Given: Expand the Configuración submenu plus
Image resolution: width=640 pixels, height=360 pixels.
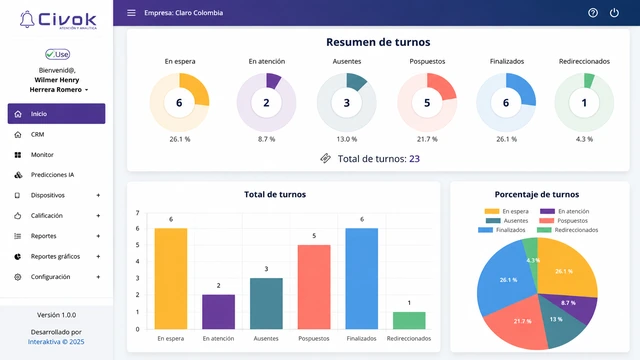Looking at the screenshot, I should coord(98,277).
